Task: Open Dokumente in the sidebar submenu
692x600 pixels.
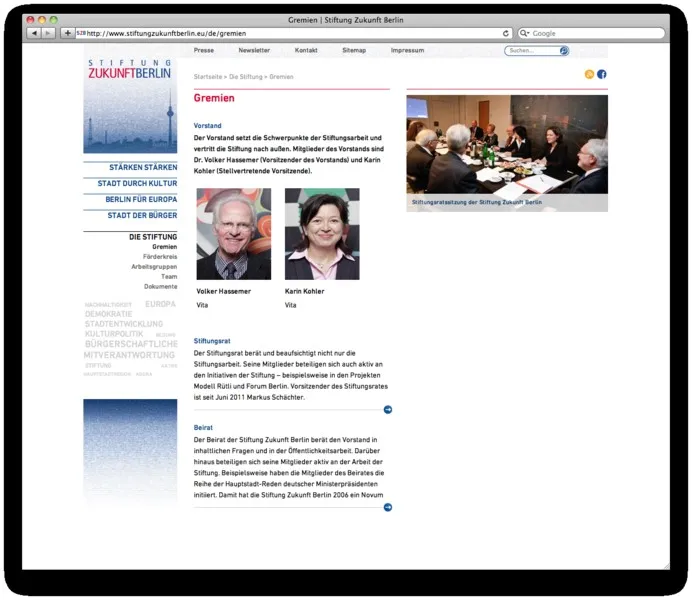Action: pos(161,286)
